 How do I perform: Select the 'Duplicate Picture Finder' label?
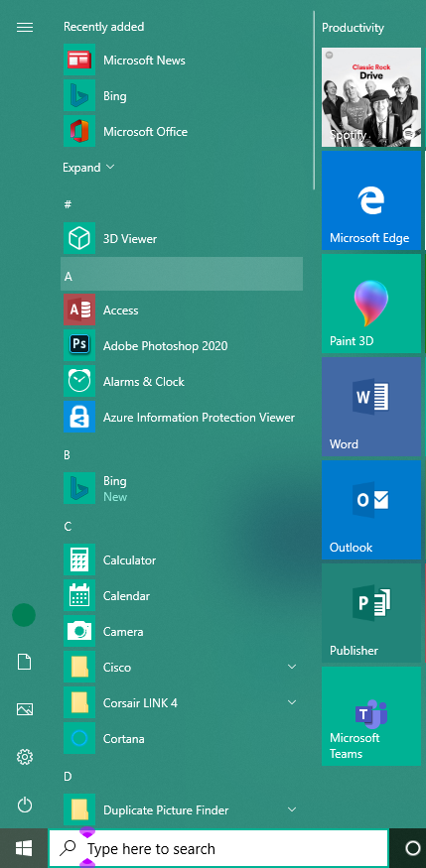click(166, 810)
